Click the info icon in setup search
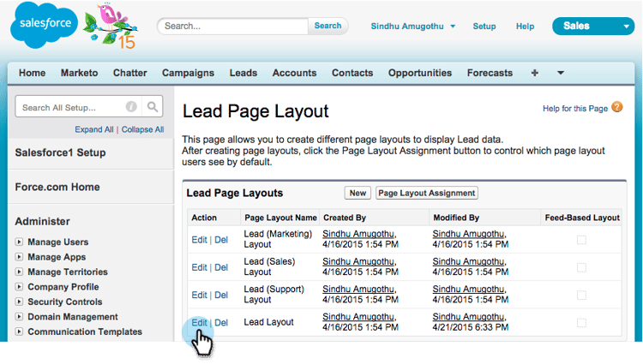 pos(131,107)
